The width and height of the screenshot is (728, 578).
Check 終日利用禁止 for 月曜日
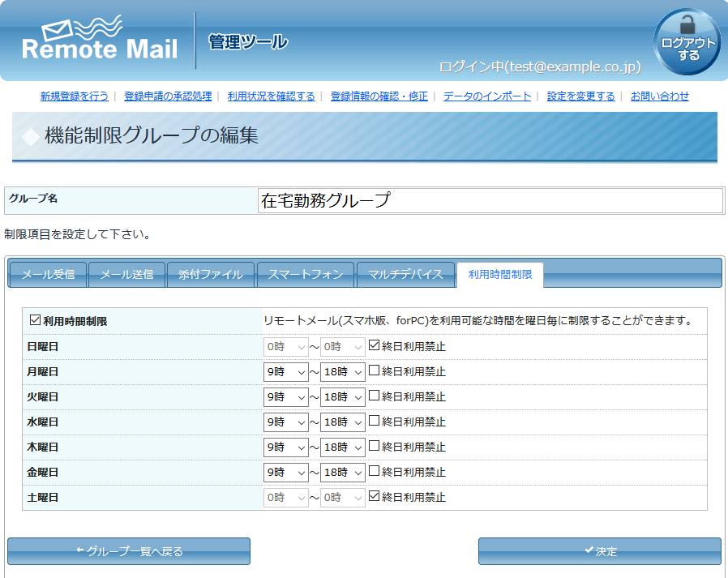click(x=374, y=370)
